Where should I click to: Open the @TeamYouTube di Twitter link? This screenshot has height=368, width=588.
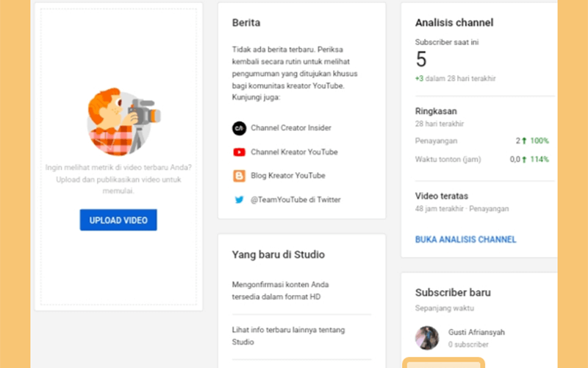pos(295,199)
